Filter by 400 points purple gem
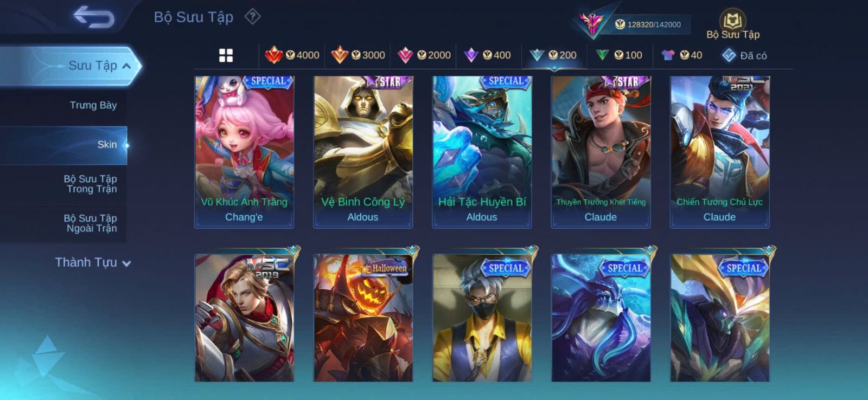Image resolution: width=868 pixels, height=400 pixels. [x=488, y=55]
